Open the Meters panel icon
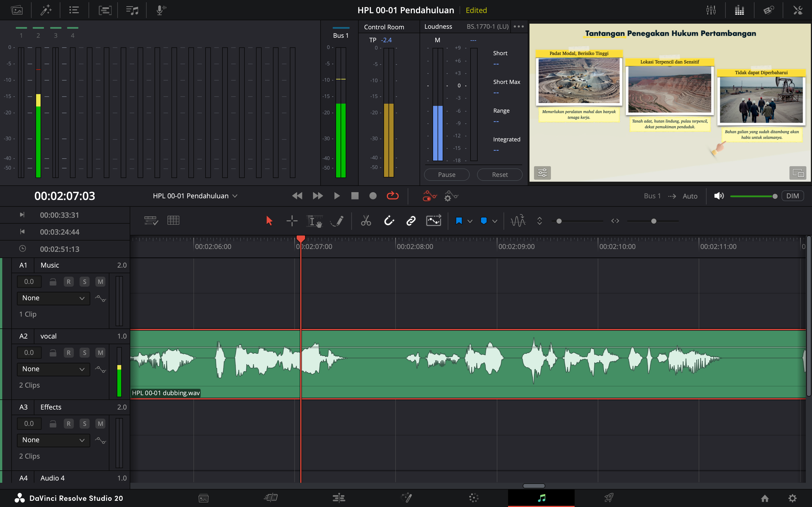The height and width of the screenshot is (507, 812). click(x=739, y=10)
